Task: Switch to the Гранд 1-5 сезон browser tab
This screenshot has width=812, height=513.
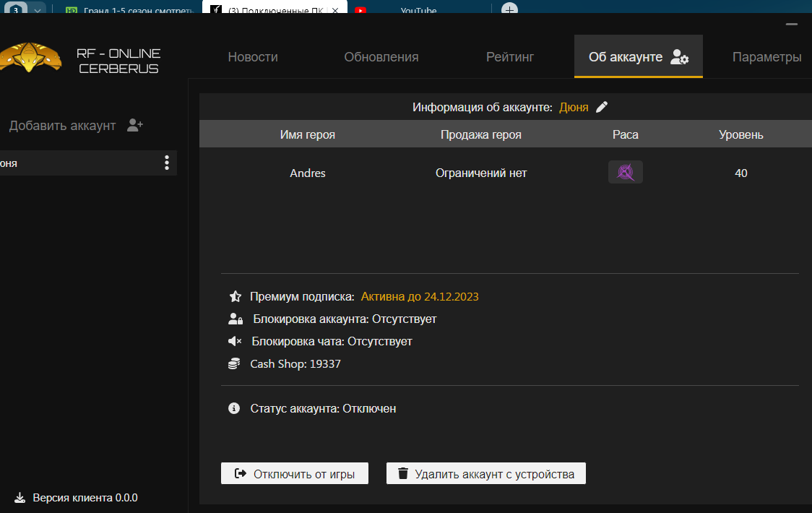Action: (129, 10)
